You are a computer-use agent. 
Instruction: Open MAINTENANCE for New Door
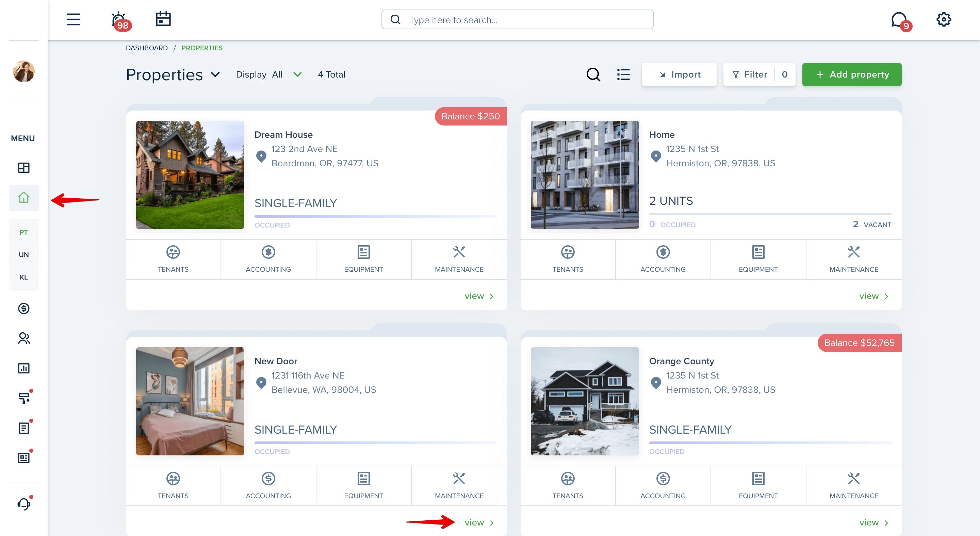pos(459,486)
